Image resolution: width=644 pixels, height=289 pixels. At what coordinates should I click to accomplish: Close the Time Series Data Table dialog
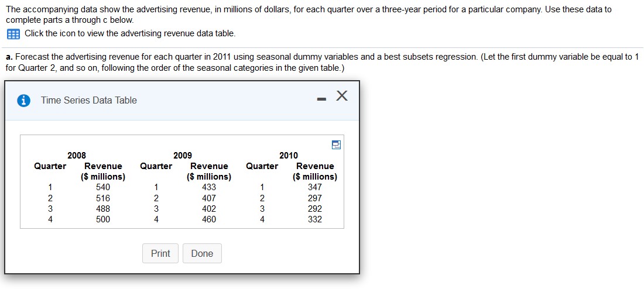[x=342, y=96]
